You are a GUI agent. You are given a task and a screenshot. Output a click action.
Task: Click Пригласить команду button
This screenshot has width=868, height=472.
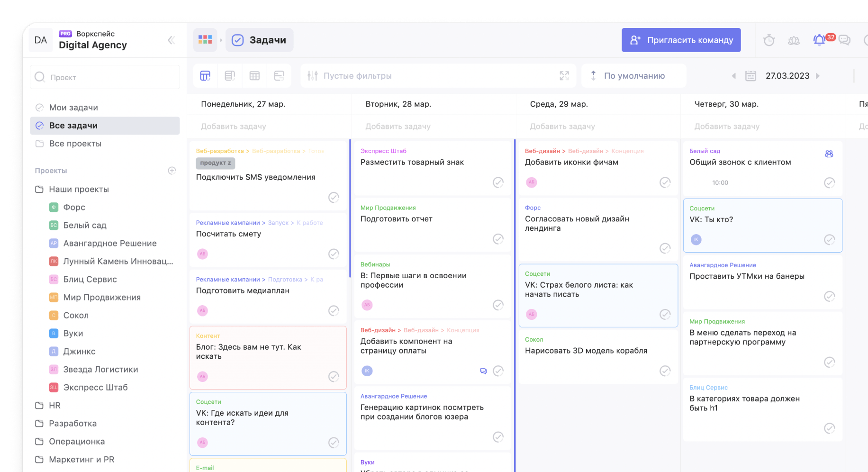[x=681, y=40]
